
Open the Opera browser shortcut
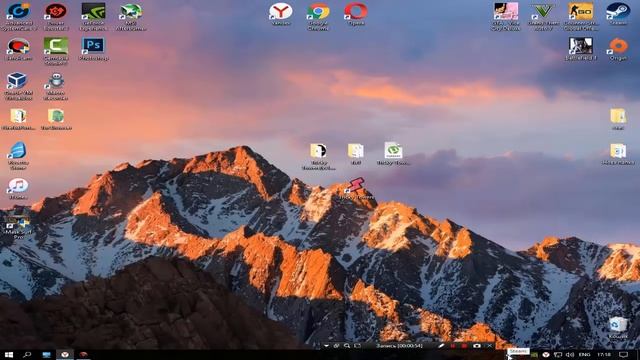[x=356, y=14]
